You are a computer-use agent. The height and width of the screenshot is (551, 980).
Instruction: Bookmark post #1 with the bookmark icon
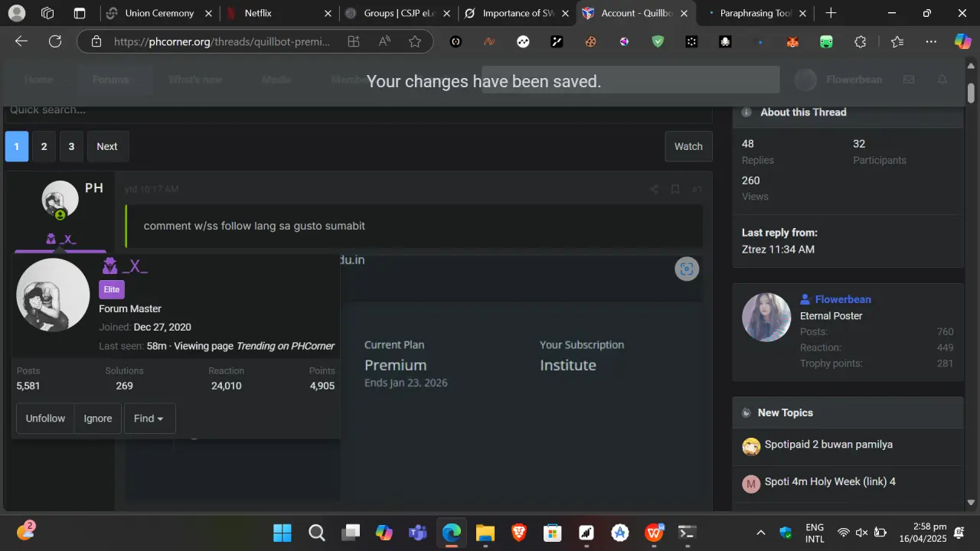(x=675, y=189)
